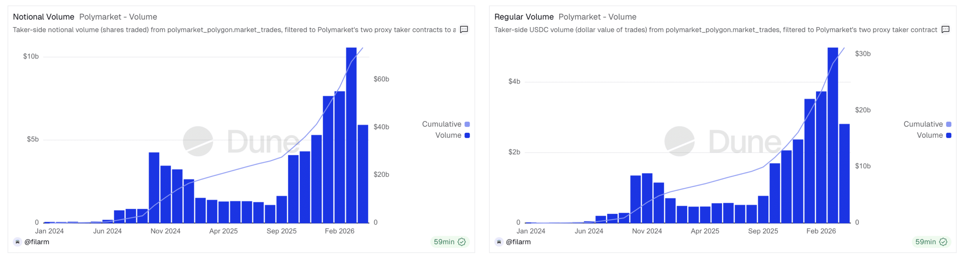Visit the @filarm profile under Notional Volume chart
Viewport: 980px width, 262px height.
[37, 242]
